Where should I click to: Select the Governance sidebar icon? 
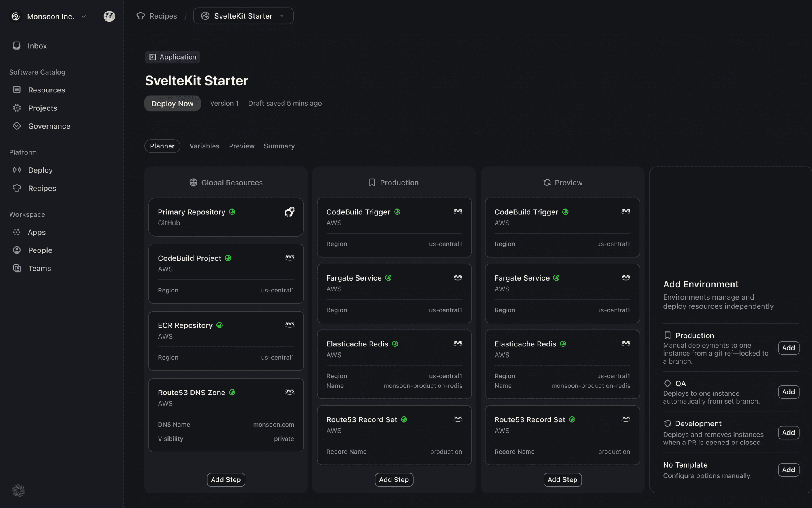[17, 126]
